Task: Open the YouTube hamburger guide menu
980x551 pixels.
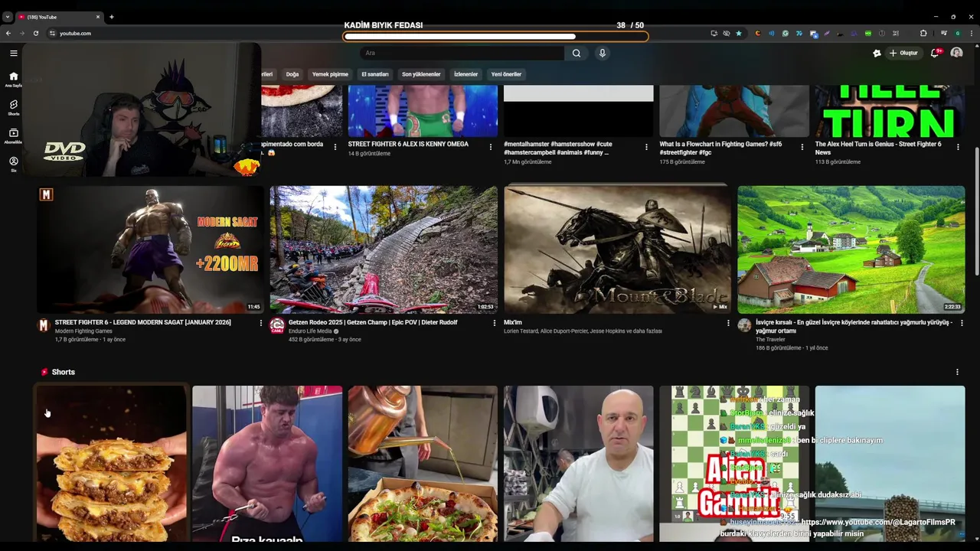Action: [13, 53]
